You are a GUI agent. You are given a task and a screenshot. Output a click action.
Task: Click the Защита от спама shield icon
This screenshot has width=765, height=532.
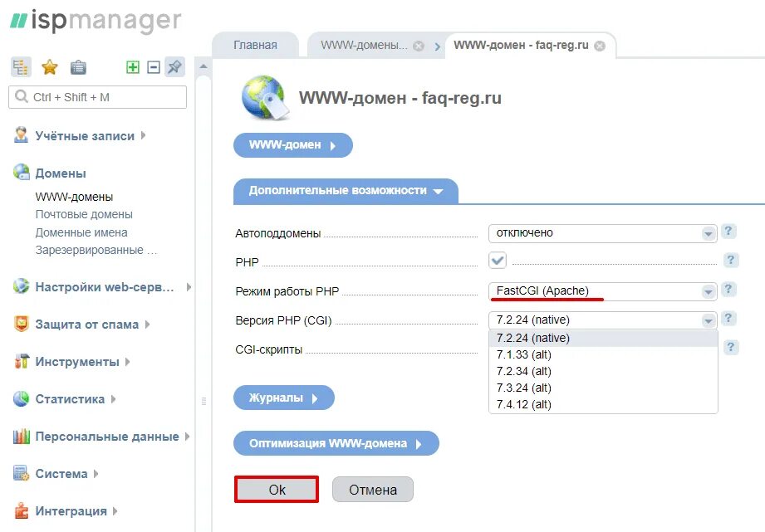click(x=21, y=324)
